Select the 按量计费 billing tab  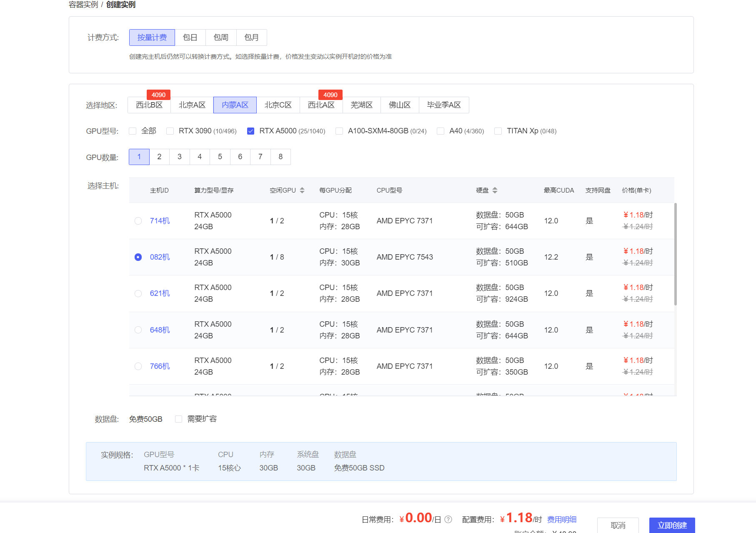pyautogui.click(x=152, y=38)
